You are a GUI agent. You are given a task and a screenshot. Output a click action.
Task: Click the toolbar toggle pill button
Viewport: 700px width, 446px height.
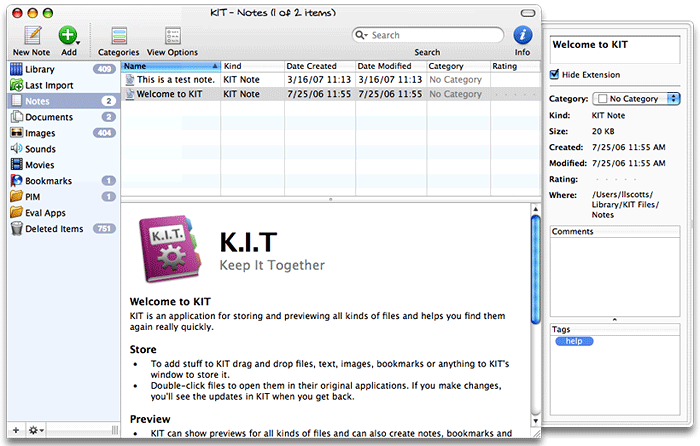528,13
